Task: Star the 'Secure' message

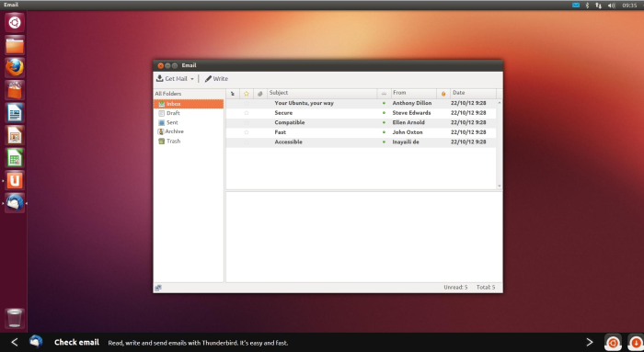Action: (x=247, y=113)
